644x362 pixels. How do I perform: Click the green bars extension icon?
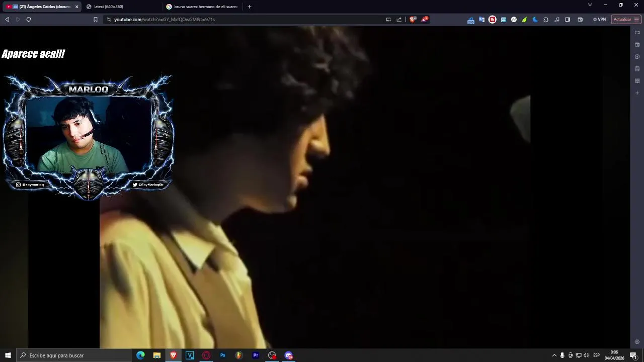(x=524, y=20)
